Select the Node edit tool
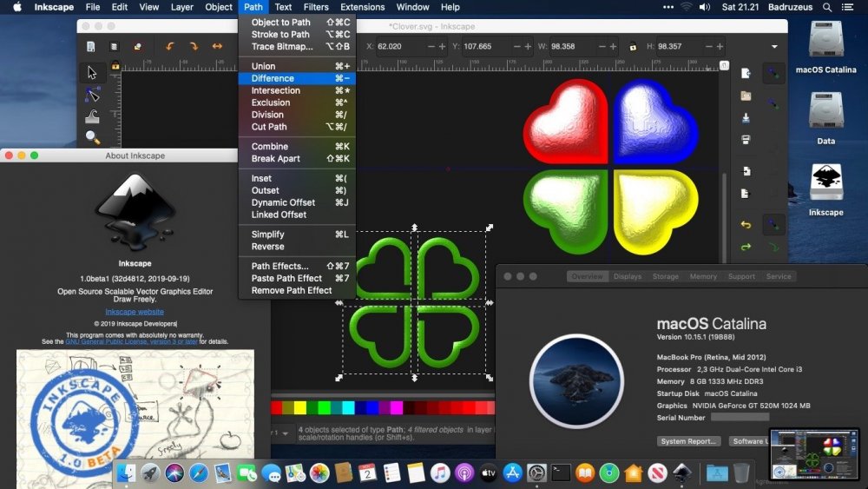 click(92, 95)
